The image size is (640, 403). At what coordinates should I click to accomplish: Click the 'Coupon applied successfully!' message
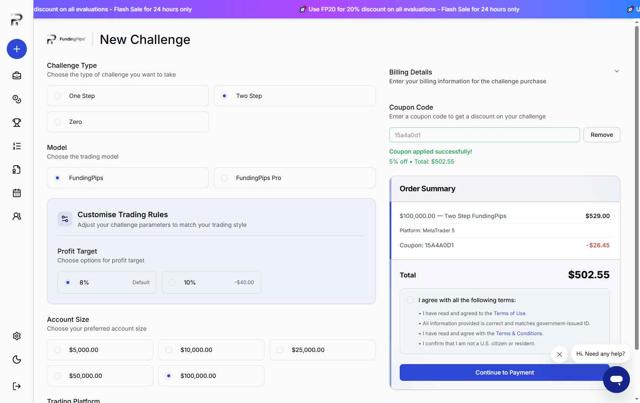pos(430,151)
